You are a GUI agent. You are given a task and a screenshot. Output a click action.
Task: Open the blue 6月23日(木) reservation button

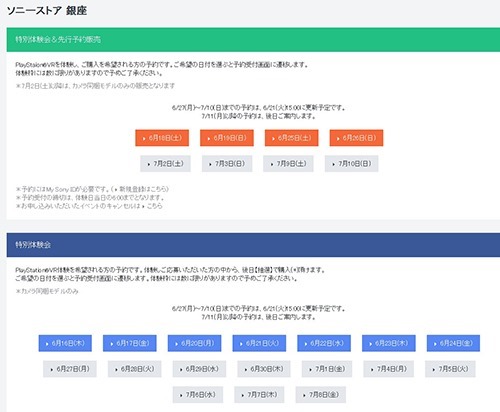(x=389, y=343)
